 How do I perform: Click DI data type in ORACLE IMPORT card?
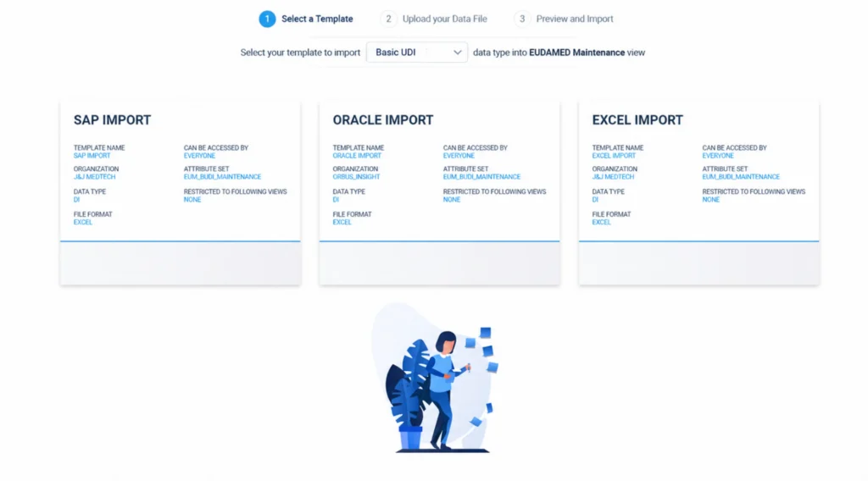tap(336, 200)
